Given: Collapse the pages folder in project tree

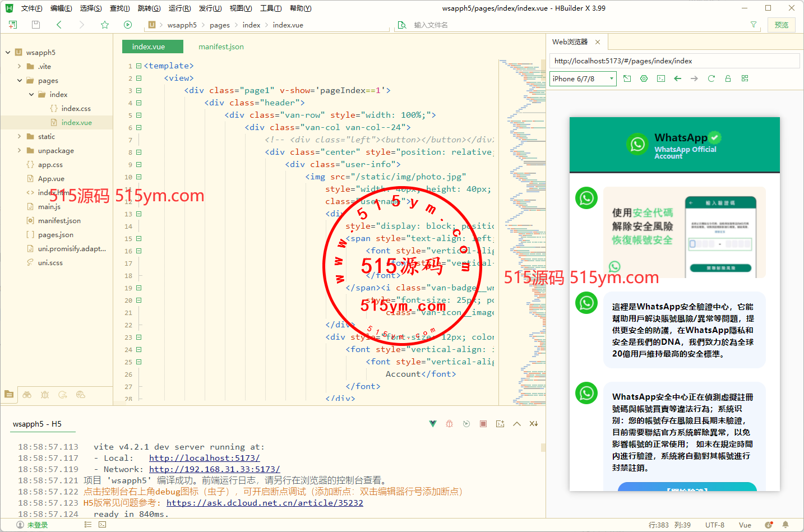Looking at the screenshot, I should pyautogui.click(x=20, y=80).
